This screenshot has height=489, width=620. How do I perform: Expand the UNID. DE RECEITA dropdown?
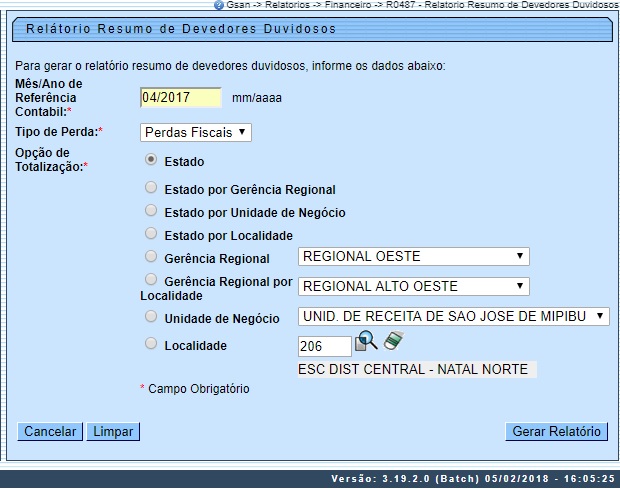tap(454, 317)
